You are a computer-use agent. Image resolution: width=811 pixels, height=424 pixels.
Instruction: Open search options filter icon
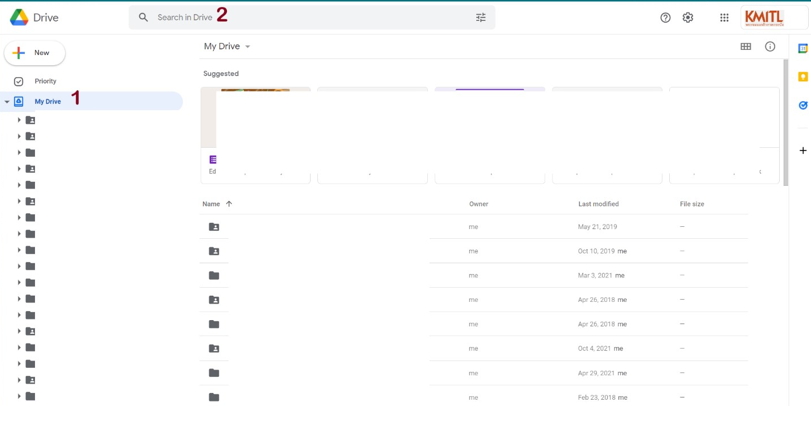pos(480,18)
